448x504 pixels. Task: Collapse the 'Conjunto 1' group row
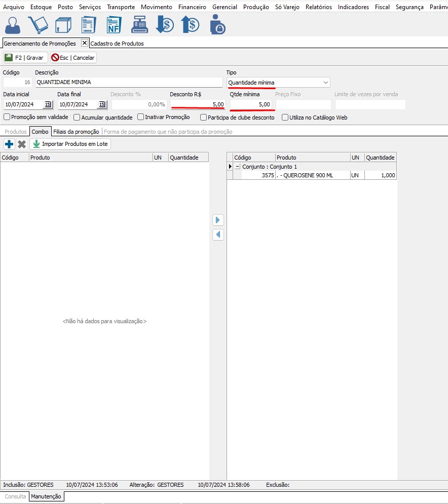point(237,167)
